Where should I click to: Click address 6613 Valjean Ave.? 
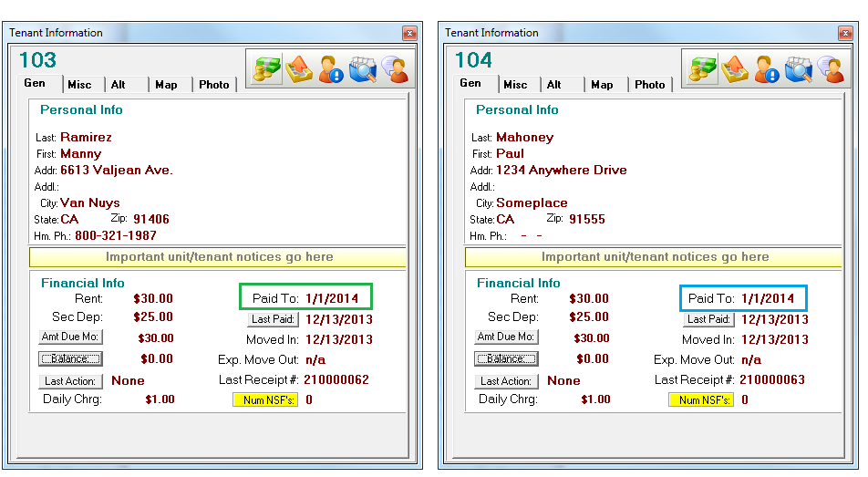coord(117,170)
